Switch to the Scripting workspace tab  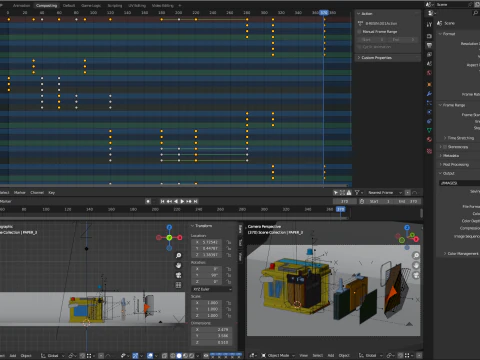tap(115, 6)
